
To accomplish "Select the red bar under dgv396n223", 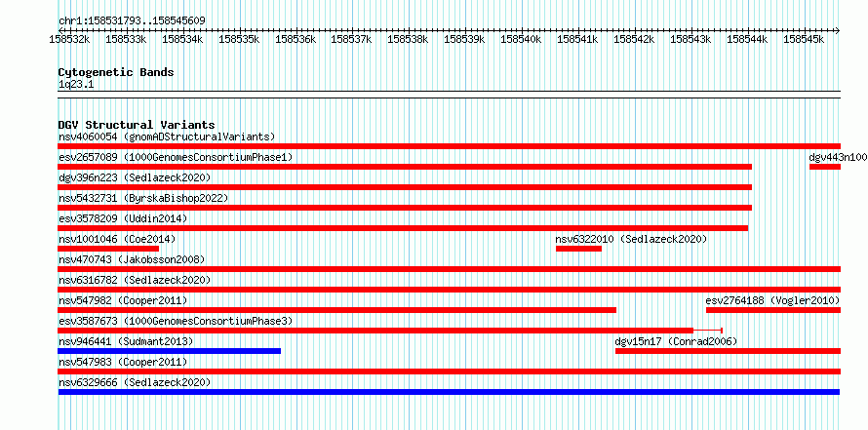I will click(x=405, y=187).
